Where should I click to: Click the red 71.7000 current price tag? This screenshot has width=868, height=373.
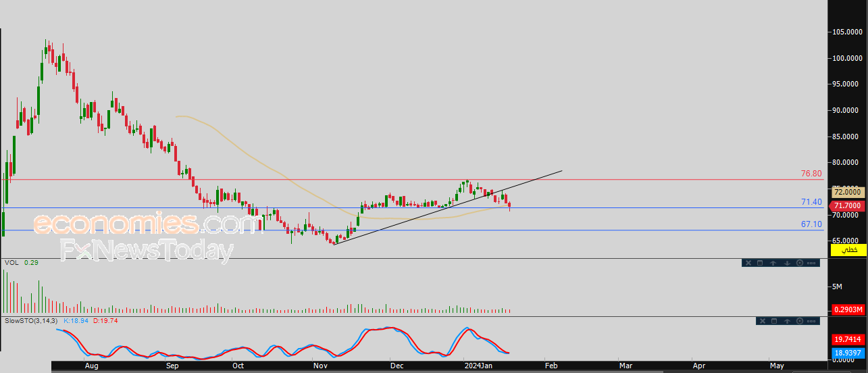click(x=847, y=205)
